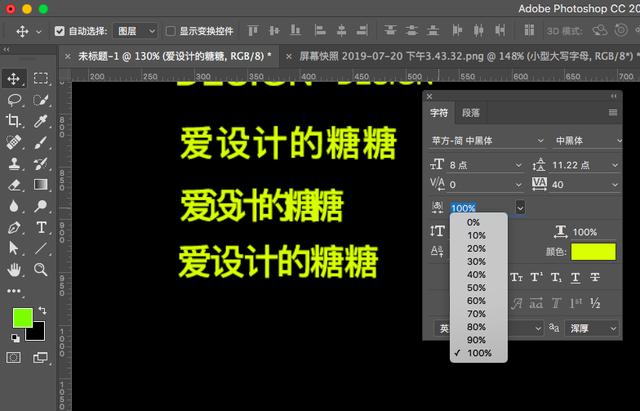
Task: Reset default foreground and background colors
Action: coord(15,338)
